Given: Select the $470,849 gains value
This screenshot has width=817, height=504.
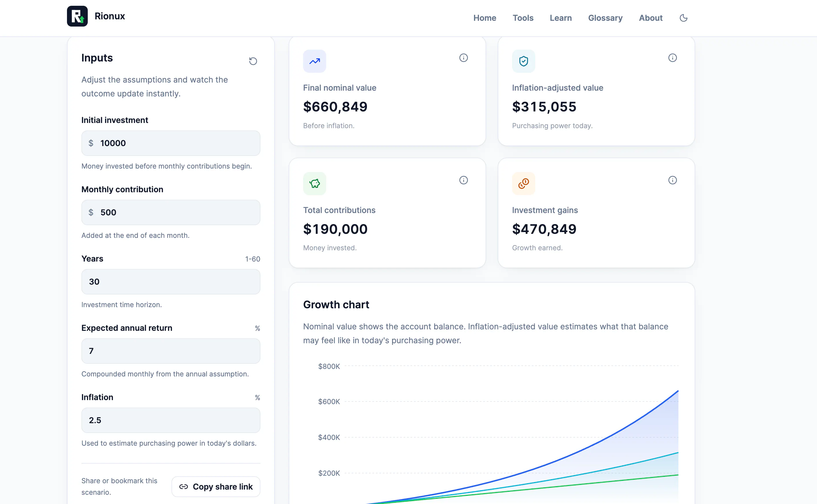Looking at the screenshot, I should point(544,229).
